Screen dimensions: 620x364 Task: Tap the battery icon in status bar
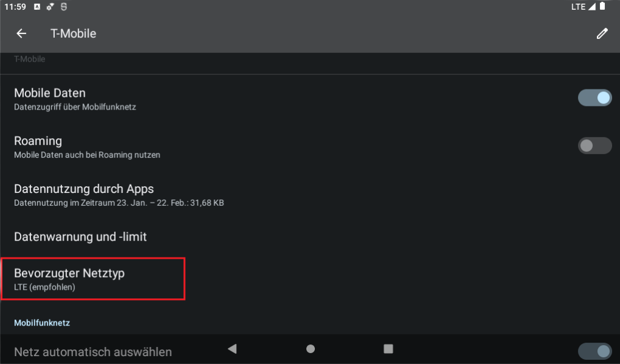coord(602,7)
